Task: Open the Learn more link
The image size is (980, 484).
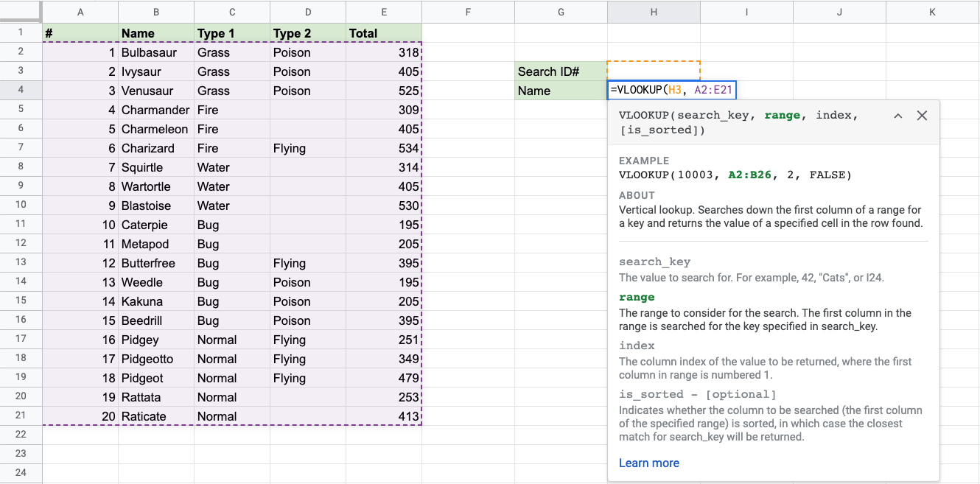Action: (x=648, y=463)
